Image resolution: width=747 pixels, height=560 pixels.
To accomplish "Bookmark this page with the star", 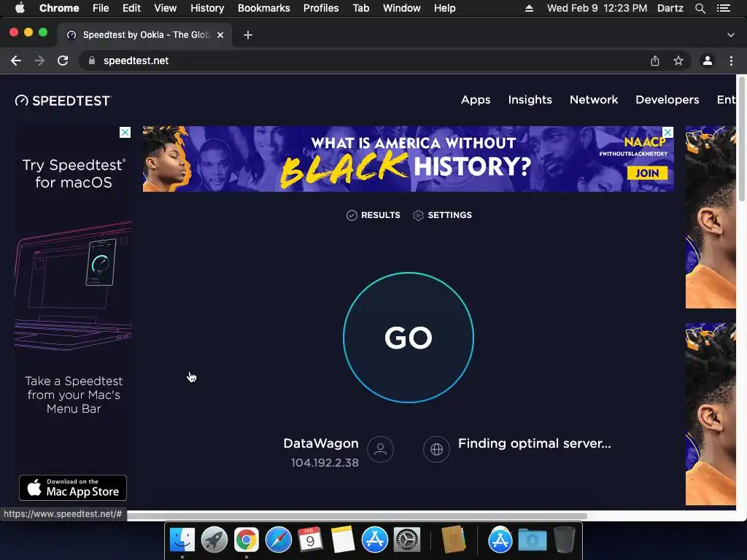I will click(x=678, y=61).
